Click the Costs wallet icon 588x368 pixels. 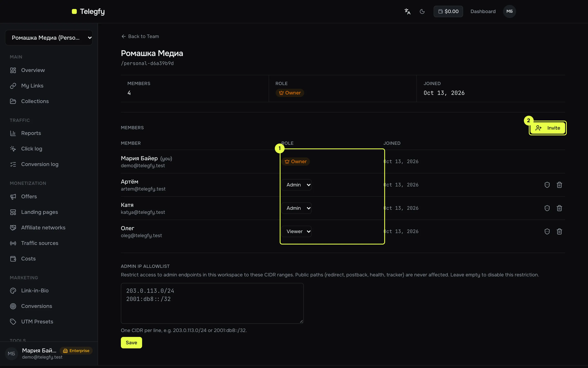[x=13, y=259]
